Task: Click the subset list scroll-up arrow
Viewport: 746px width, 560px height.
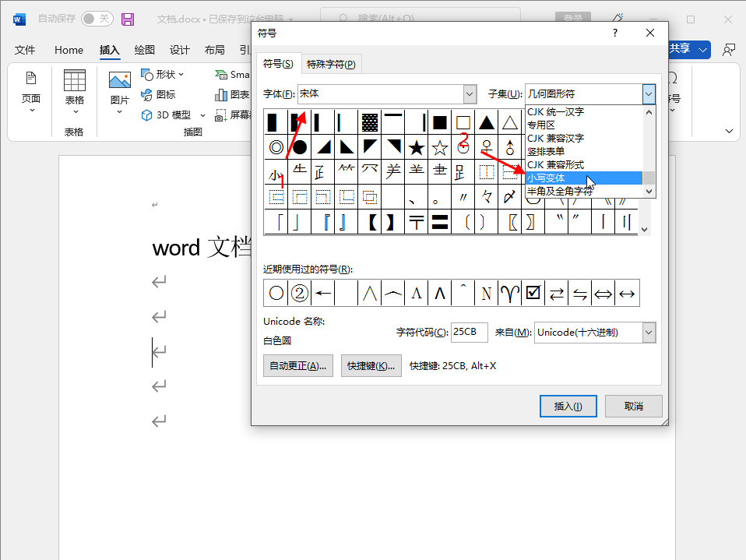Action: pyautogui.click(x=649, y=112)
